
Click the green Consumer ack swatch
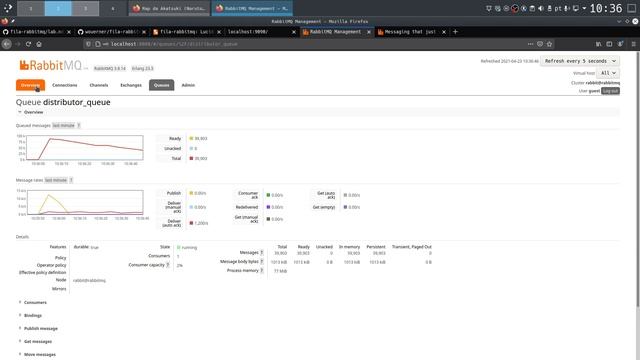[268, 195]
